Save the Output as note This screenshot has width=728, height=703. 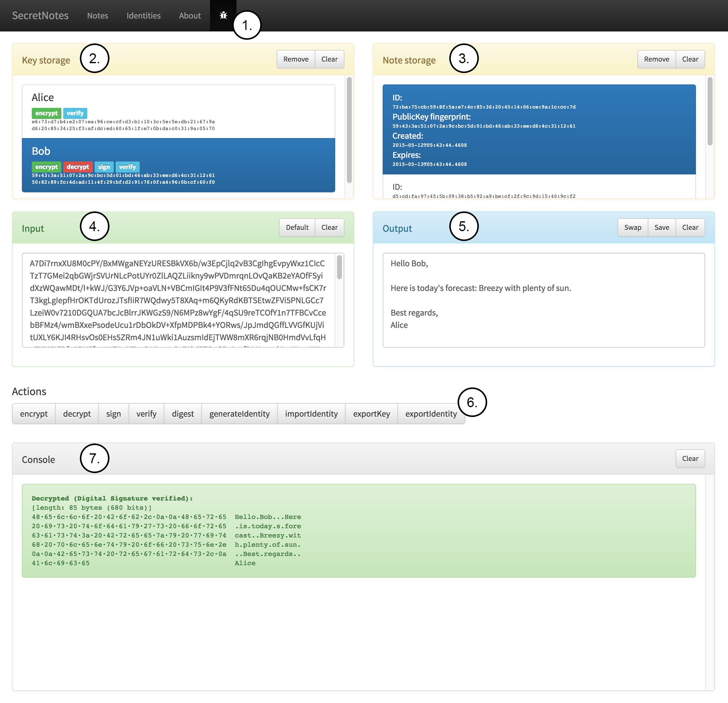pos(661,227)
